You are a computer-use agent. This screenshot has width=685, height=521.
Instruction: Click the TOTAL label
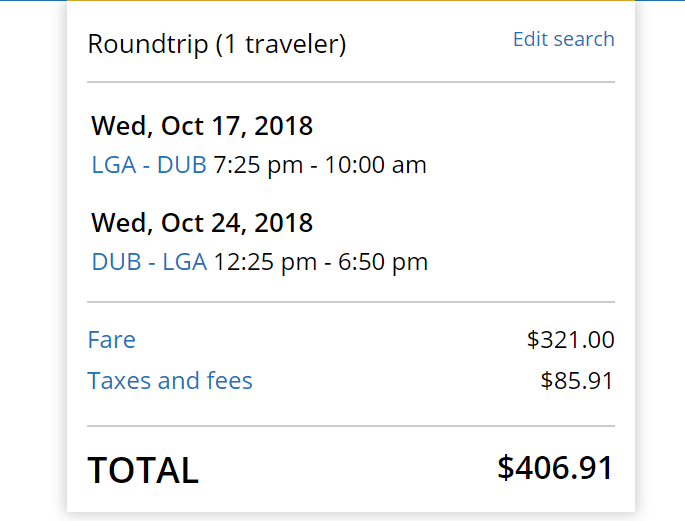[x=143, y=470]
